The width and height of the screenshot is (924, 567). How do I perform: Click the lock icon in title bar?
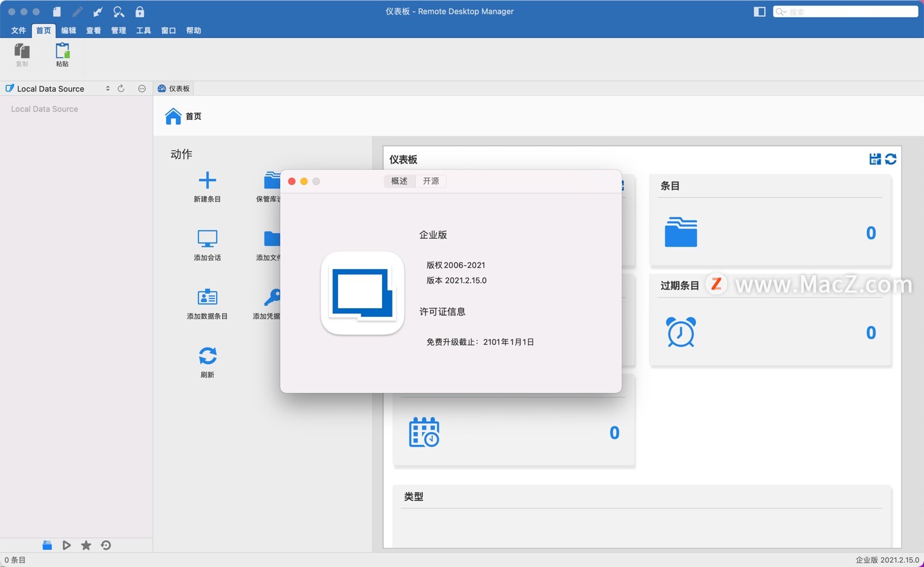pos(140,12)
